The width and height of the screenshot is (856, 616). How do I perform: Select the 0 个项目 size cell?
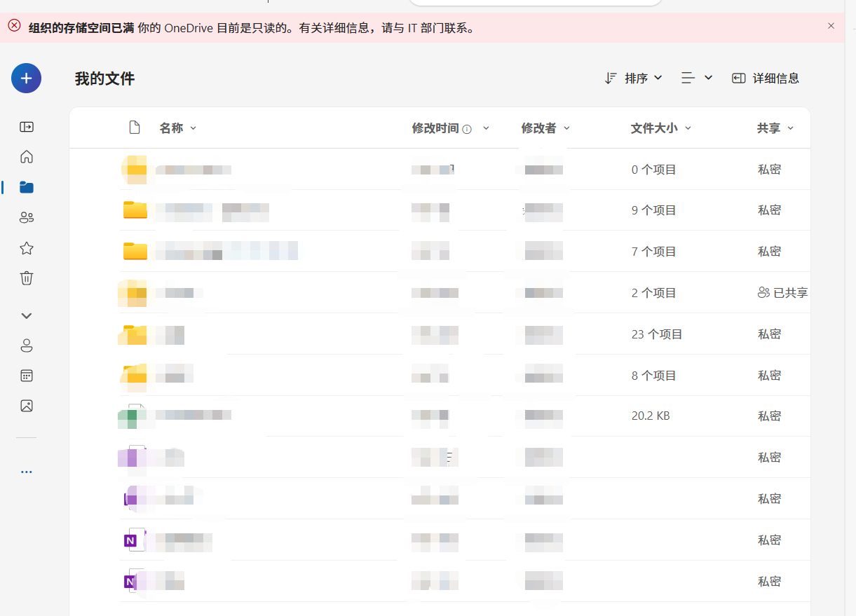click(x=653, y=170)
